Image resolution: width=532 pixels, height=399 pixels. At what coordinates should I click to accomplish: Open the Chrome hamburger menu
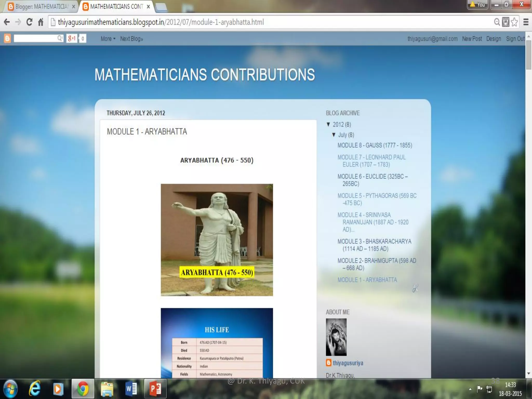pyautogui.click(x=526, y=22)
